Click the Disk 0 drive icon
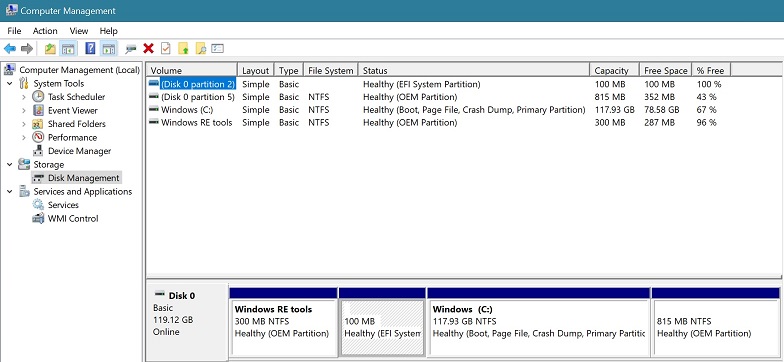This screenshot has width=784, height=362. [x=160, y=294]
